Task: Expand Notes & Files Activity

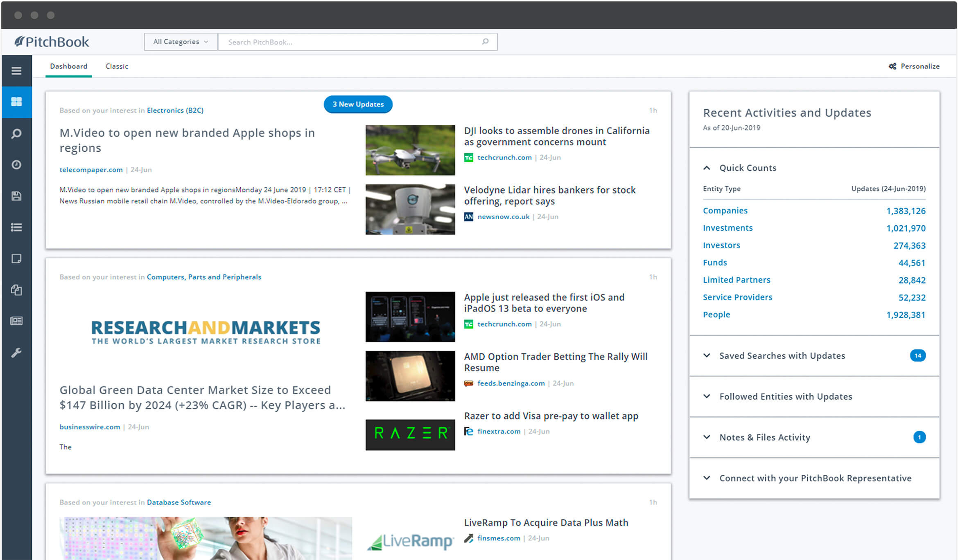Action: point(707,437)
